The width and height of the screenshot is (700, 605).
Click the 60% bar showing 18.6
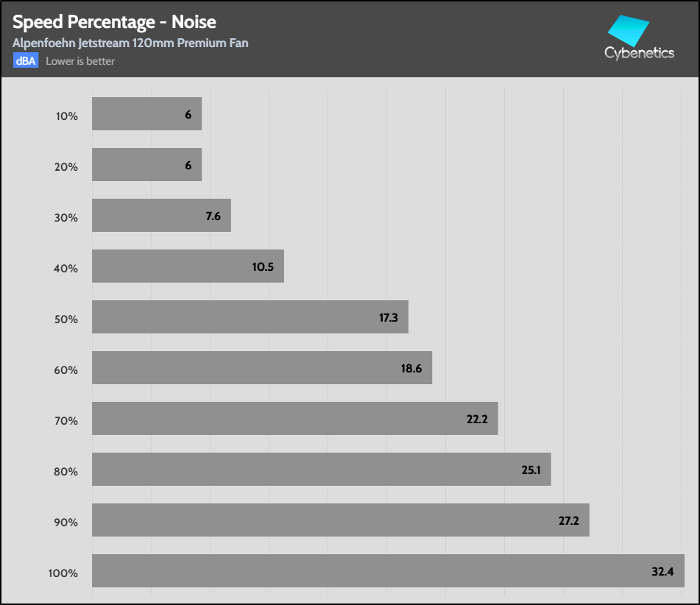coord(261,368)
